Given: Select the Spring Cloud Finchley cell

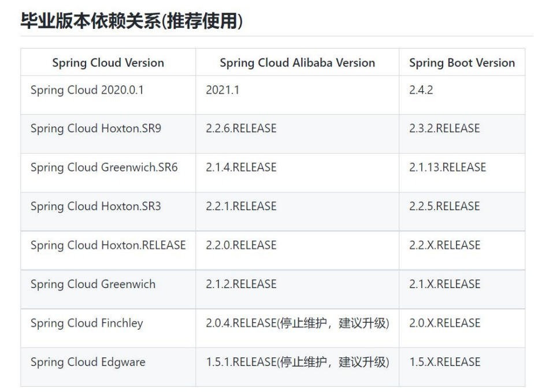Looking at the screenshot, I should click(x=87, y=323).
